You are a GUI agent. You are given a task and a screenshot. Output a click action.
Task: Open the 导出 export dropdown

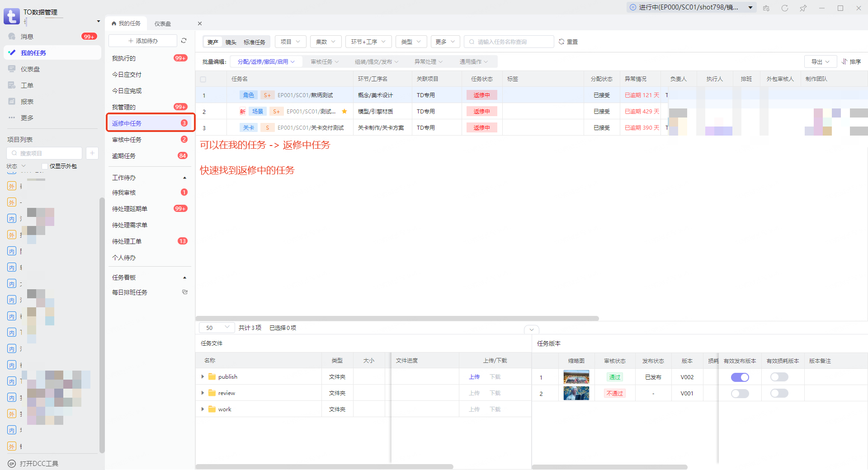(821, 61)
